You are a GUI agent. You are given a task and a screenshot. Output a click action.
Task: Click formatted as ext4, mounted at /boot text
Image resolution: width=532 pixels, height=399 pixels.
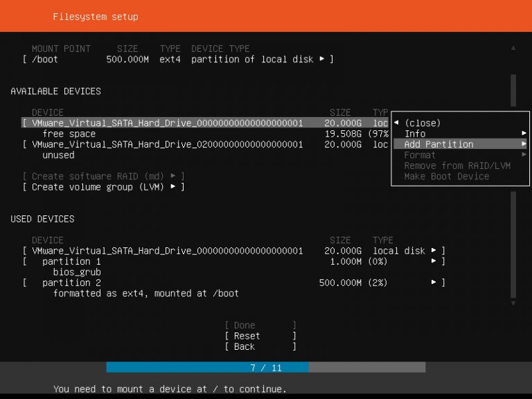tap(146, 293)
